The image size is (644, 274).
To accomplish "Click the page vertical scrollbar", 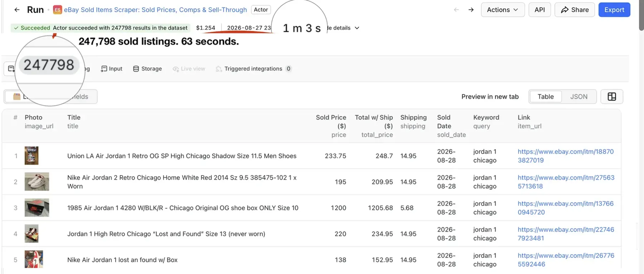I will (x=641, y=15).
